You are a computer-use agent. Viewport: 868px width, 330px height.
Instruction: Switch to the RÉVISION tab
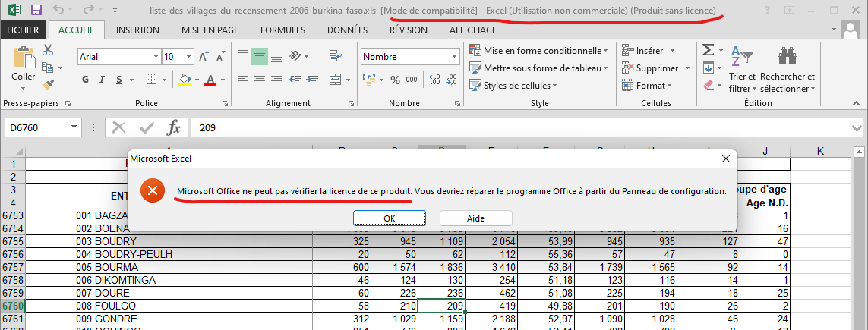pyautogui.click(x=408, y=30)
